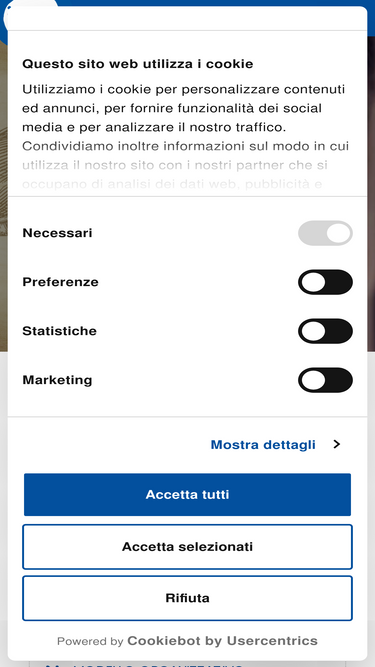Accept all cookies with Accetta tutti
This screenshot has width=375, height=667.
click(188, 495)
